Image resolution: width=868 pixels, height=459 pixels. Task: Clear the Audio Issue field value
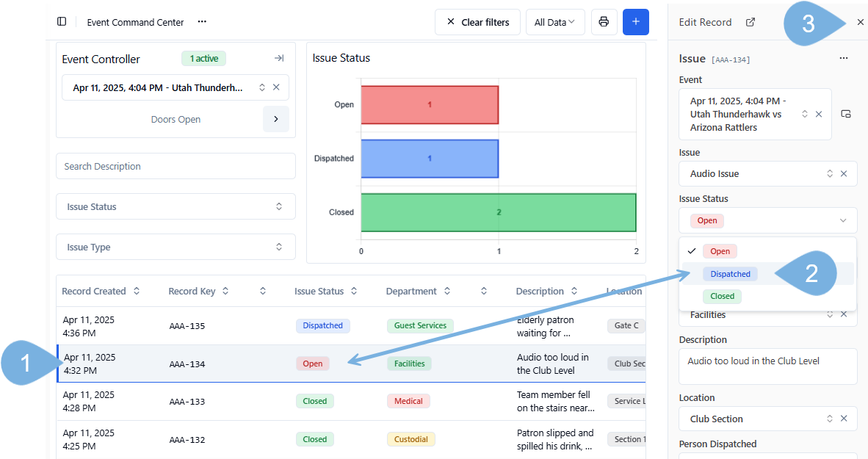(x=844, y=174)
